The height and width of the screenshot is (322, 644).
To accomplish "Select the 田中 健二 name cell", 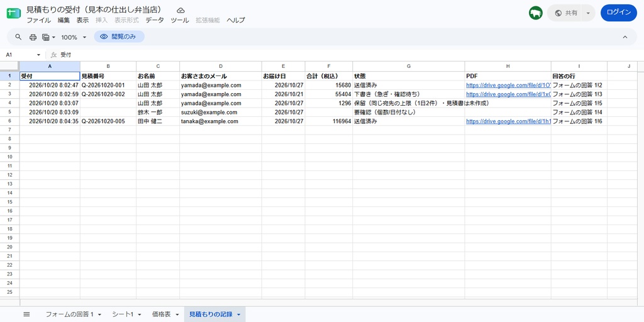I will [158, 121].
